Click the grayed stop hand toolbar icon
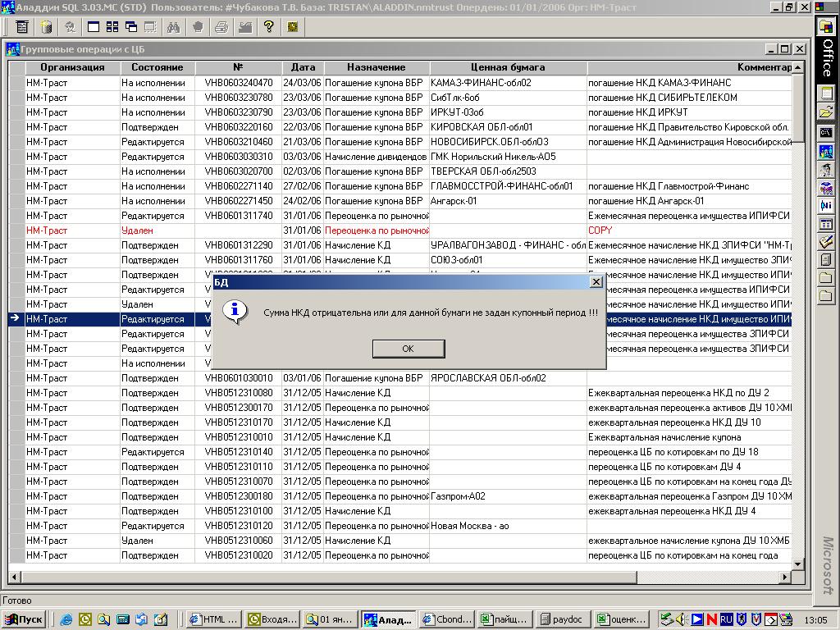Screen dimensions: 840x630 [198, 27]
